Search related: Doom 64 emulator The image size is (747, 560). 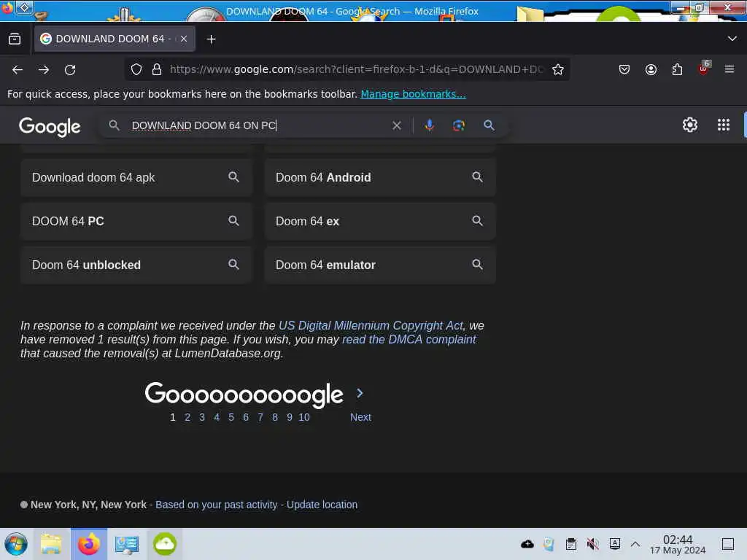(380, 265)
